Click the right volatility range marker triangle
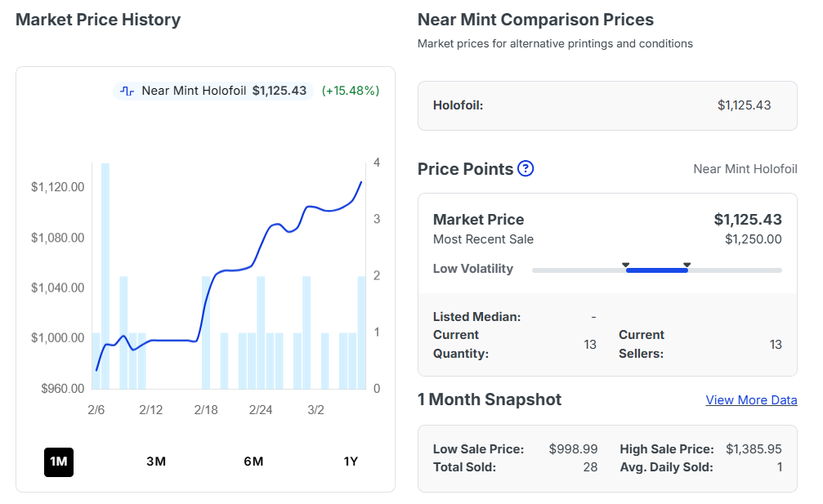Viewport: 823px width, 504px height. [687, 265]
